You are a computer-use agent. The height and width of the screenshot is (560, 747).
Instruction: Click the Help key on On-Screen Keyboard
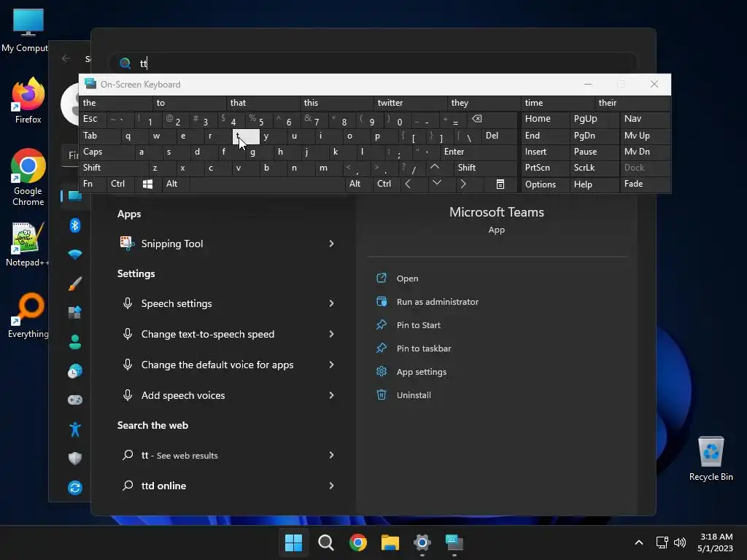[x=595, y=184]
